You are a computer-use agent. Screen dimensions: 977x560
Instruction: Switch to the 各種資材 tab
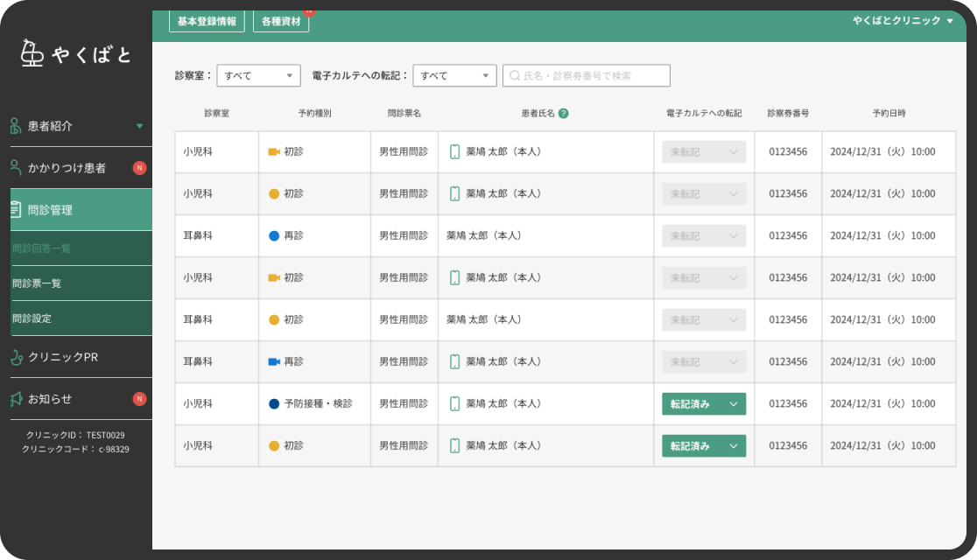(281, 21)
